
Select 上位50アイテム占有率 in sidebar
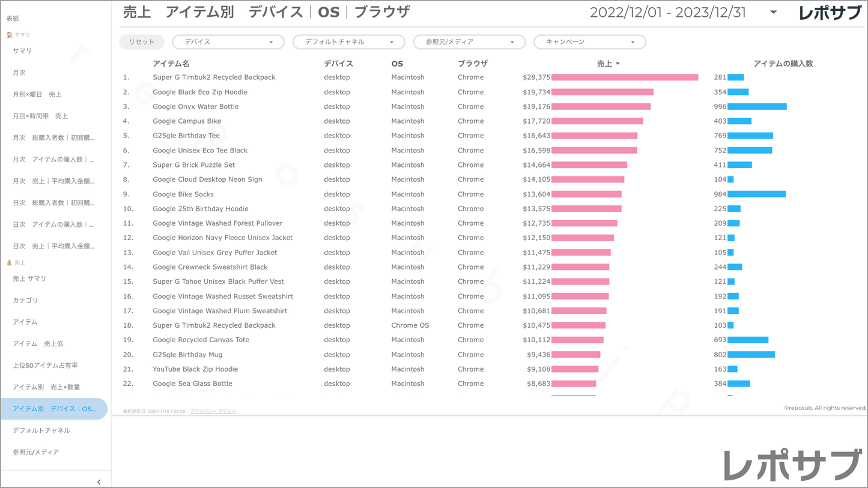point(45,366)
